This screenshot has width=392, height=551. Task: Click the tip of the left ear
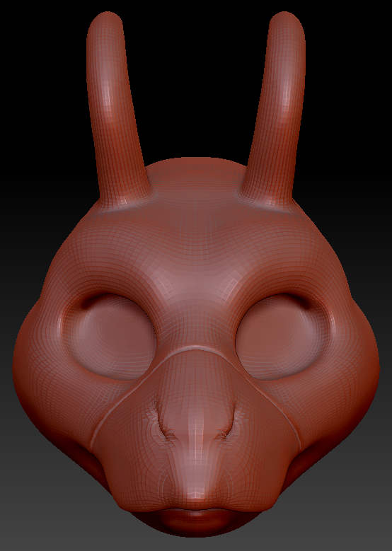pyautogui.click(x=105, y=21)
